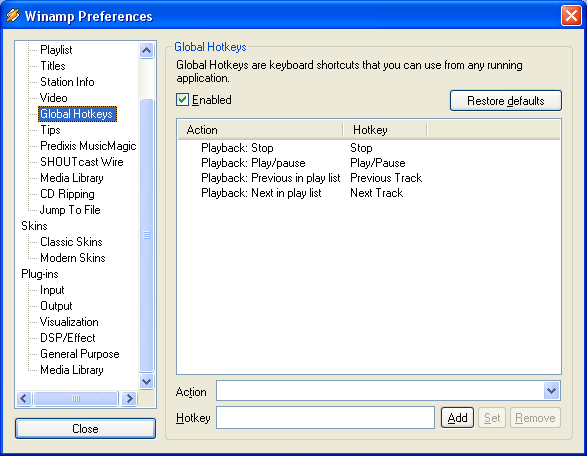Open the Video preferences page
587x456 pixels.
pos(54,98)
